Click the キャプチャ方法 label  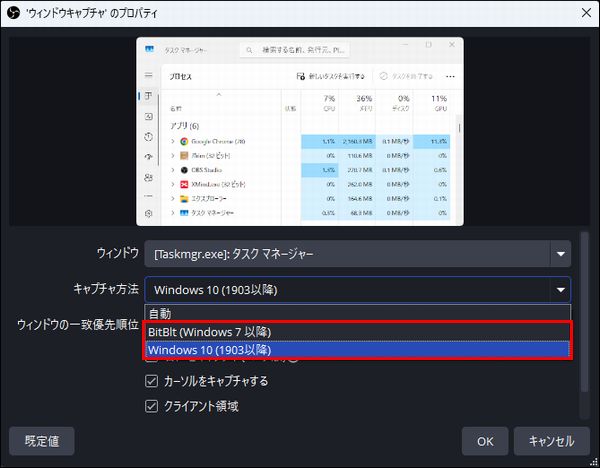106,289
